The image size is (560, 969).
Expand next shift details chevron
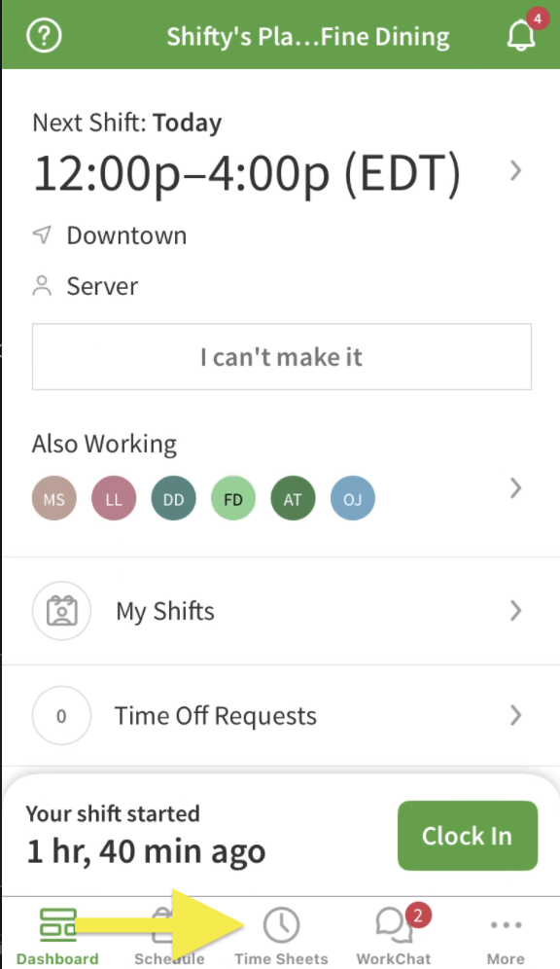[516, 170]
